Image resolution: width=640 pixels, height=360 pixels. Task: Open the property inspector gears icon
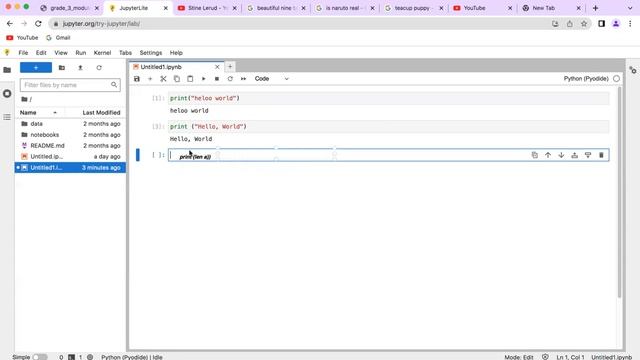633,70
